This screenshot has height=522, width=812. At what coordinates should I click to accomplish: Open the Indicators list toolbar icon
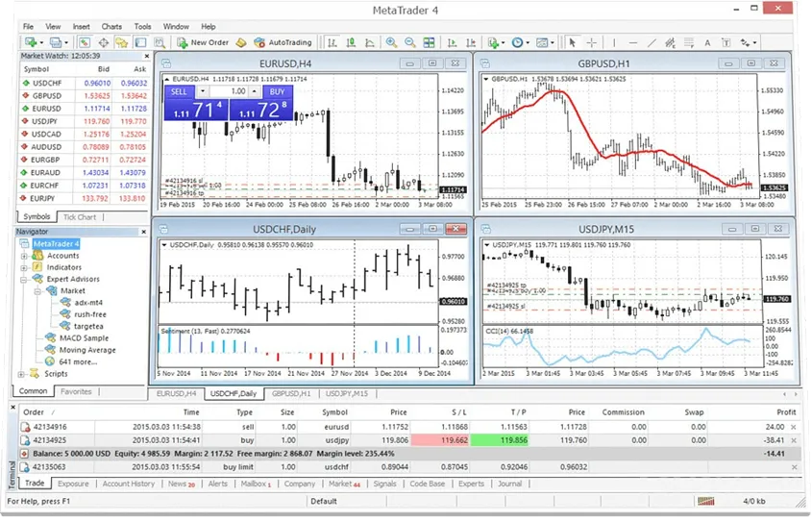pos(493,42)
